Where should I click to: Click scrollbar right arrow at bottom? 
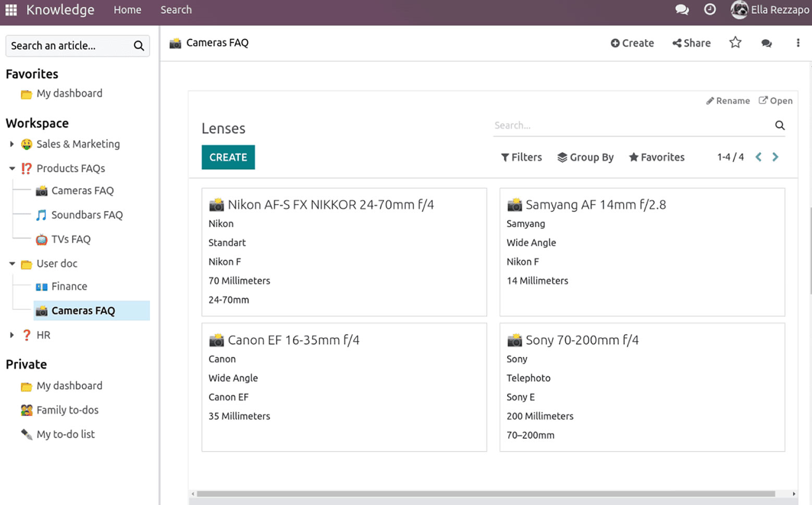point(794,494)
